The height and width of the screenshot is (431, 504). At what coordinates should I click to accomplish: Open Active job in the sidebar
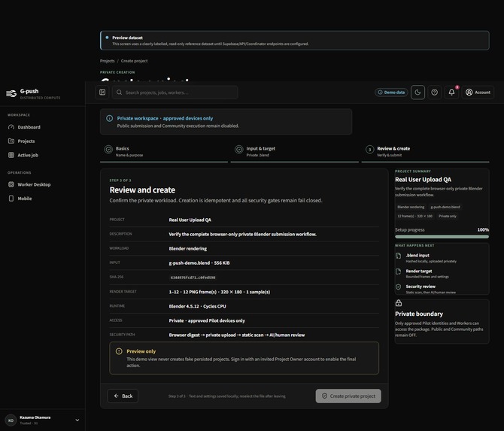point(43,155)
